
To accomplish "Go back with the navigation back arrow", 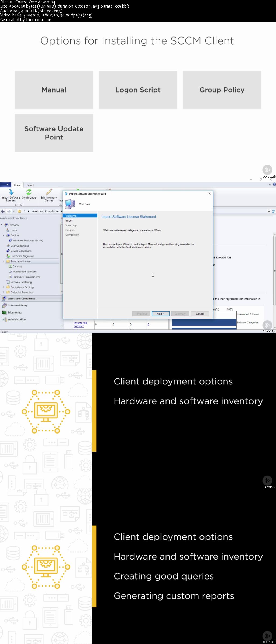I will (3, 211).
